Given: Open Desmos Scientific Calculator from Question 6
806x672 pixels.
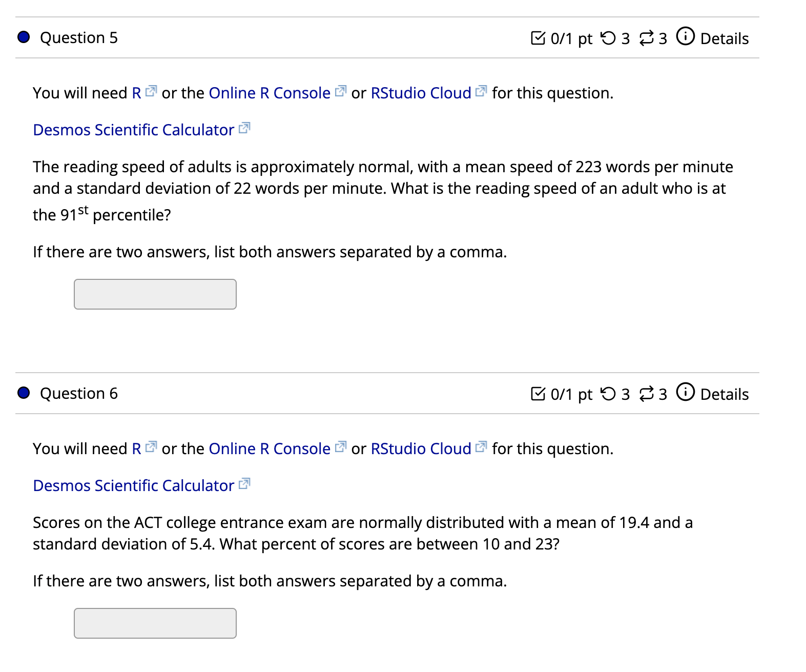Looking at the screenshot, I should point(134,484).
